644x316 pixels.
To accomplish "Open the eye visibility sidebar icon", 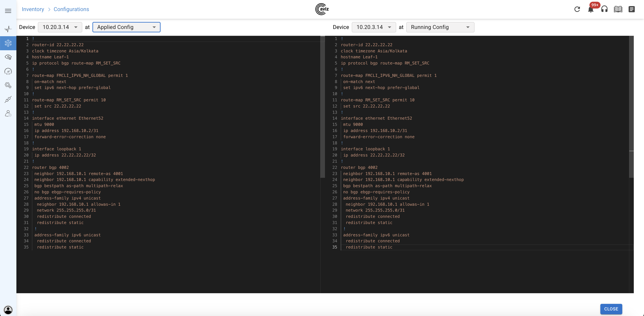I will [8, 57].
